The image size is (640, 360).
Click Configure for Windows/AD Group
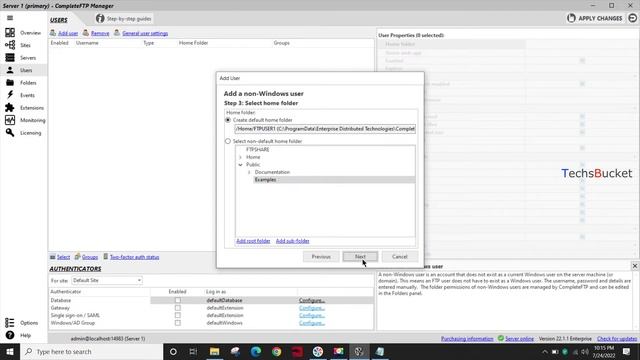[312, 323]
